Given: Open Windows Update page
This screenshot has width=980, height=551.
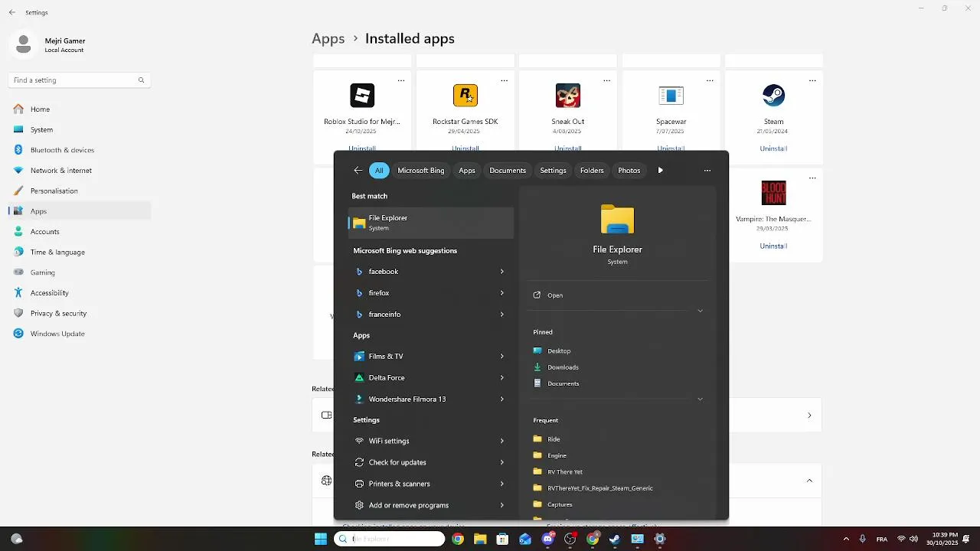Looking at the screenshot, I should [80, 334].
